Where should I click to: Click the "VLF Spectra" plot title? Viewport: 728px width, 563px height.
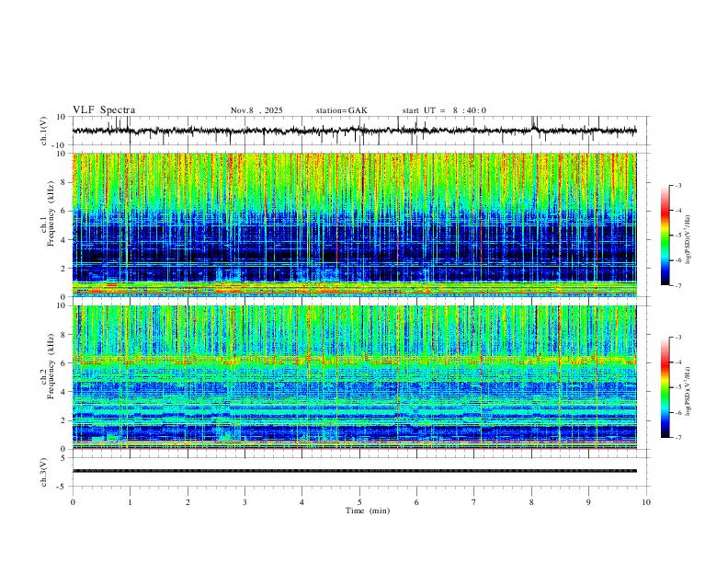104,110
